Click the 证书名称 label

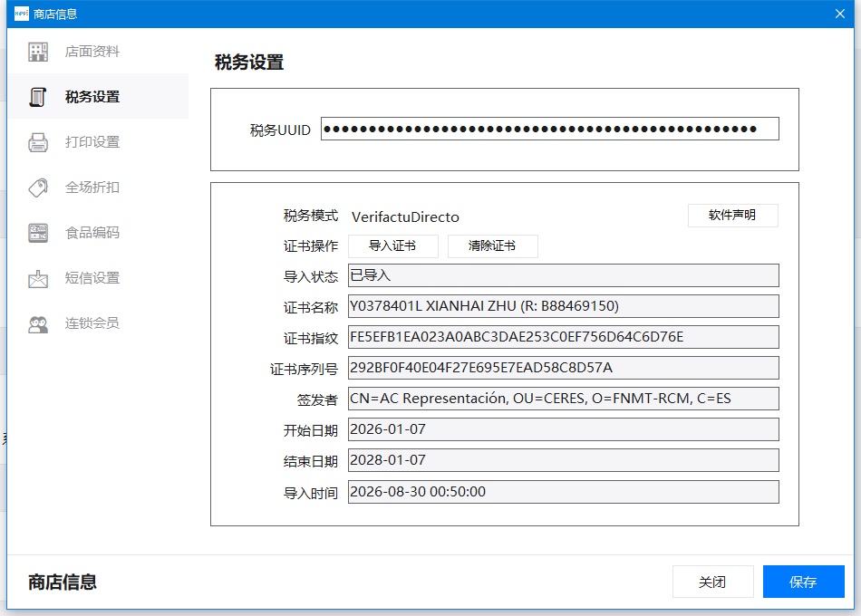[x=311, y=308]
